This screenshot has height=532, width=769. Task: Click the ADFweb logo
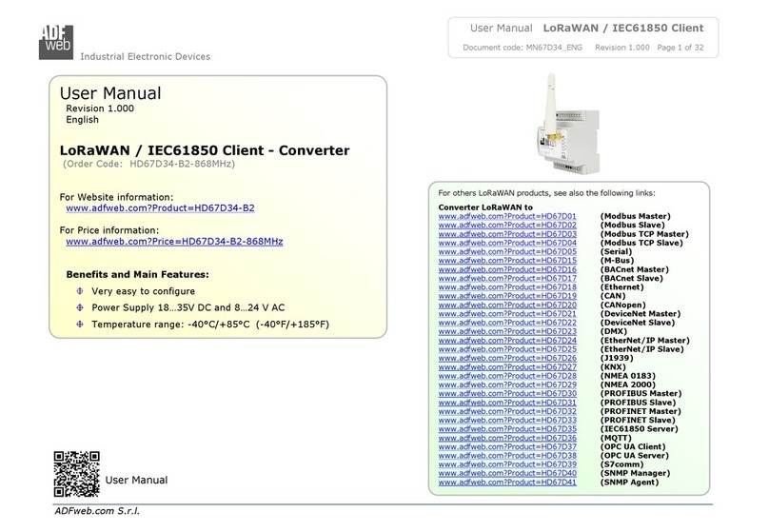pos(56,42)
